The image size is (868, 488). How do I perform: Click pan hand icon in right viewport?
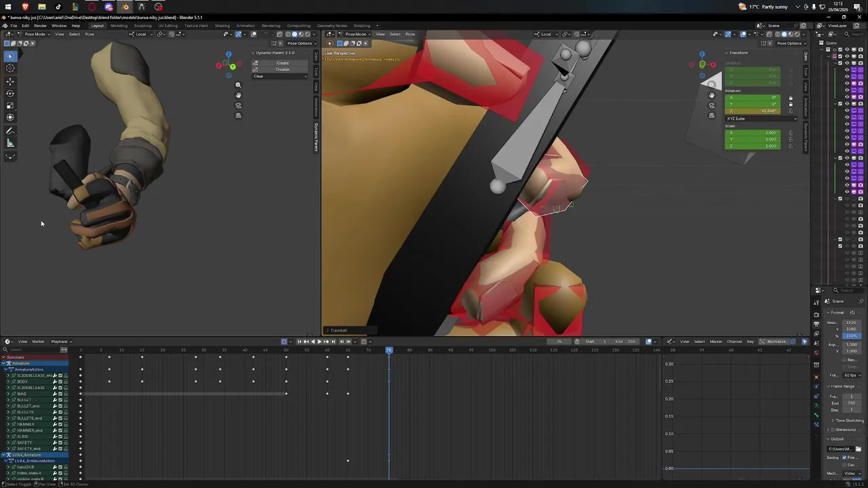point(711,95)
